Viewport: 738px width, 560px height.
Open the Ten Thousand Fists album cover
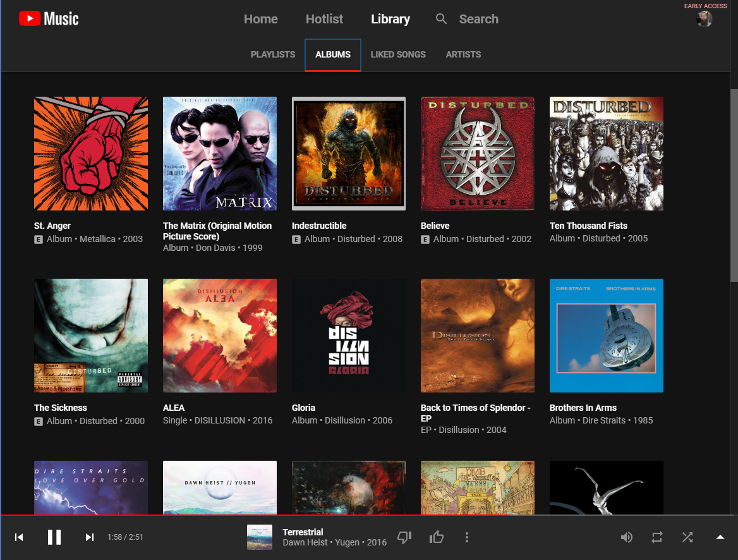(607, 154)
